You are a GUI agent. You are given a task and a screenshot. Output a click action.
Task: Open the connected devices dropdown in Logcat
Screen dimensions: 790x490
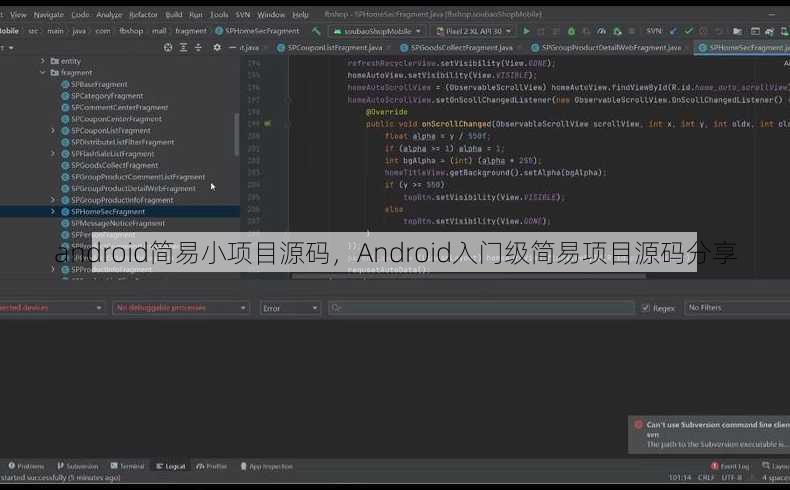pyautogui.click(x=50, y=308)
